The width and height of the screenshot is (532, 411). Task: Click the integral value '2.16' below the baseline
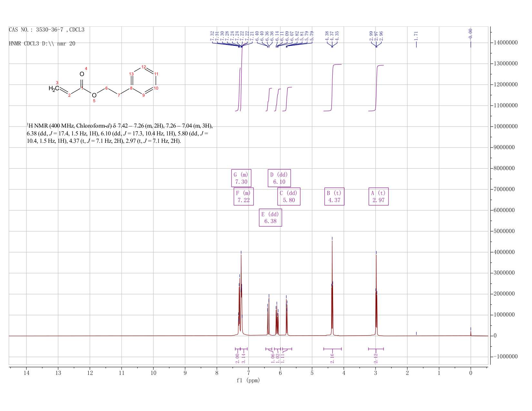coord(332,358)
